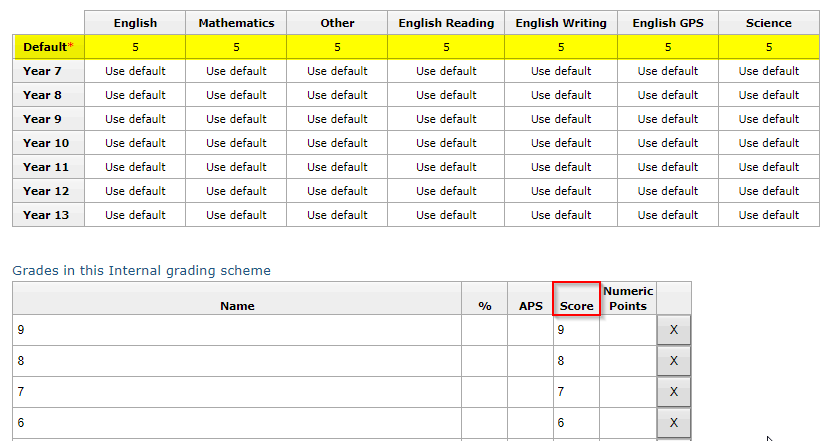
Task: Click the English Reading column header
Action: point(446,23)
